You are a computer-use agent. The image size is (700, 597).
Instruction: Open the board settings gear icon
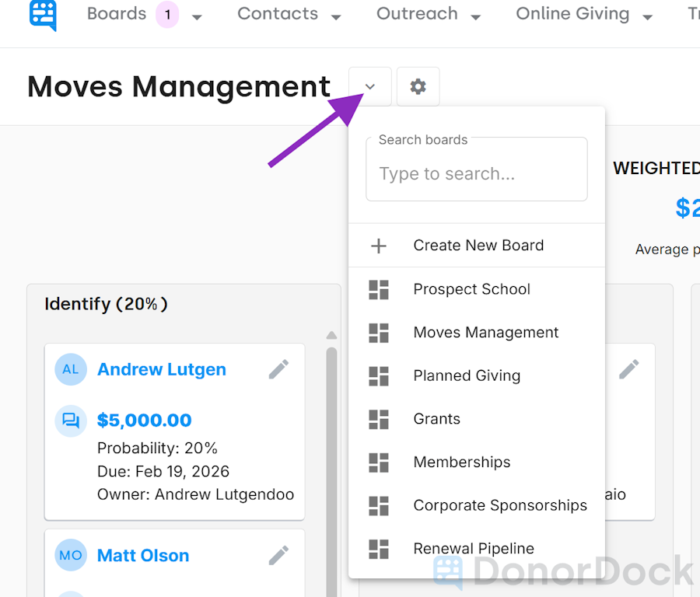click(x=418, y=86)
